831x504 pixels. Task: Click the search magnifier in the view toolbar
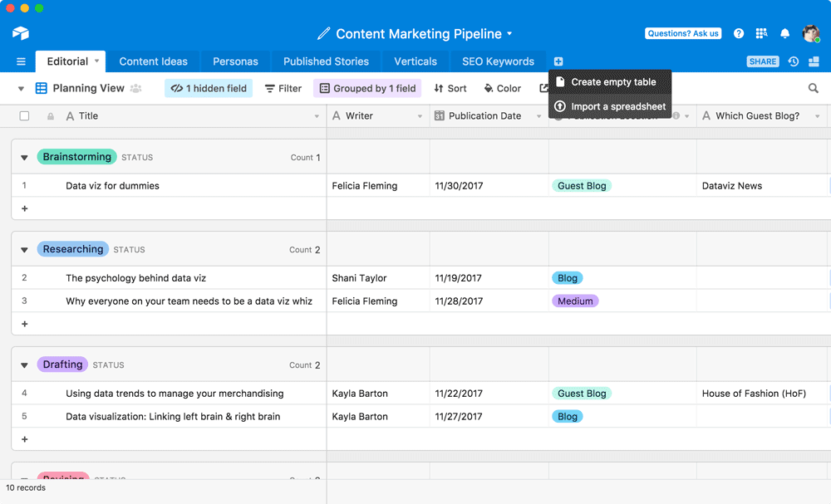[814, 88]
